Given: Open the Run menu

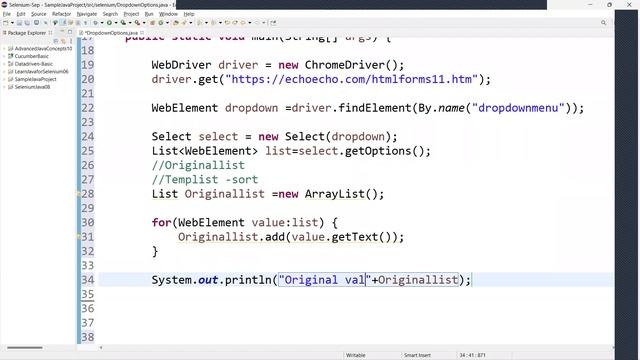Looking at the screenshot, I should pos(149,14).
